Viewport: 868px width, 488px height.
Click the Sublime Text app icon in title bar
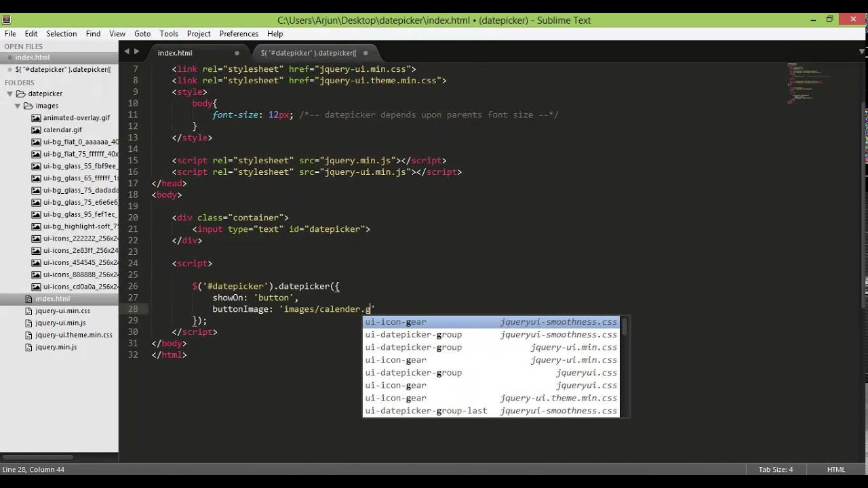[x=7, y=20]
